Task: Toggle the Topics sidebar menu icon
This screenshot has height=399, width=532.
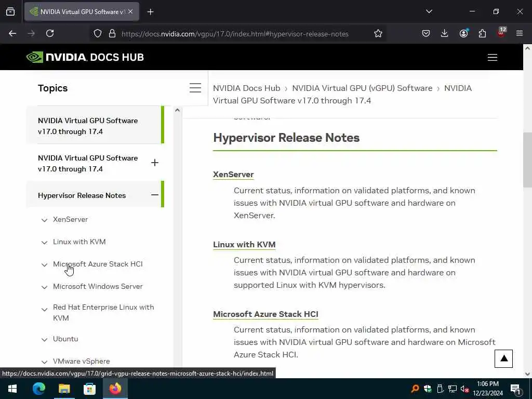Action: point(195,88)
